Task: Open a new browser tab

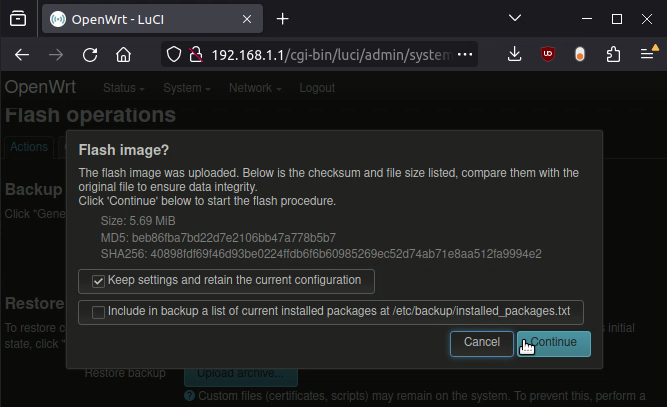Action: tap(282, 19)
